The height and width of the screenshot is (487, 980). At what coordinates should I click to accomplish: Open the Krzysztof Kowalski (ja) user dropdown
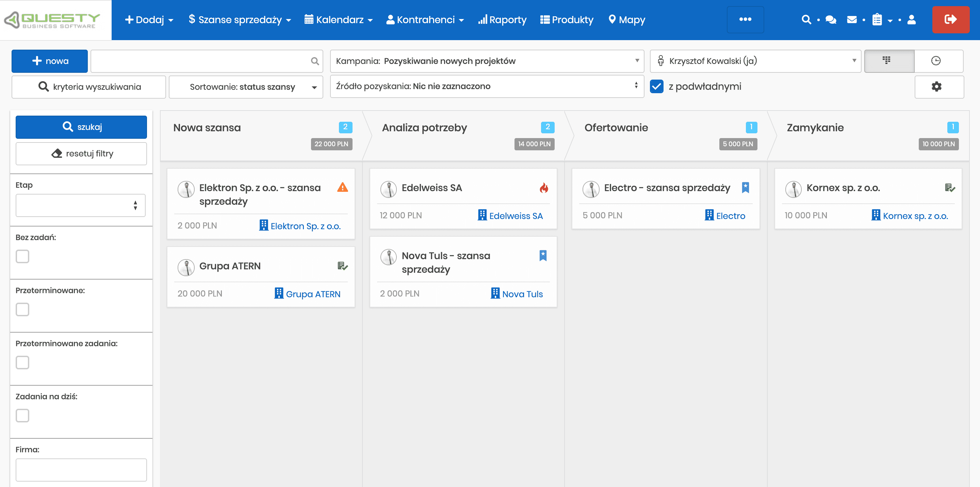click(x=755, y=61)
